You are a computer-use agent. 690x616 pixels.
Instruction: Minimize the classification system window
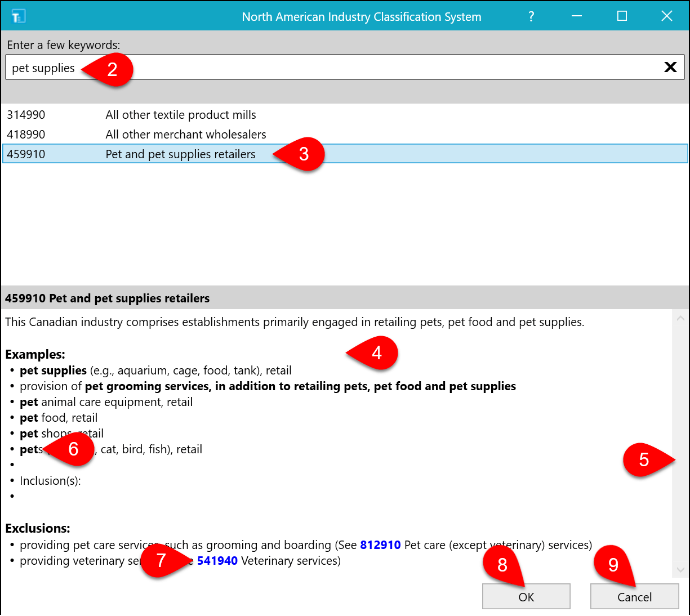click(577, 16)
